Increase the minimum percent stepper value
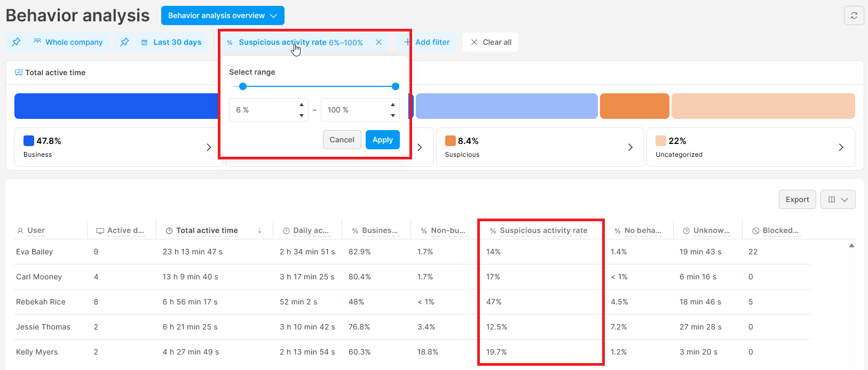This screenshot has height=370, width=868. point(302,105)
